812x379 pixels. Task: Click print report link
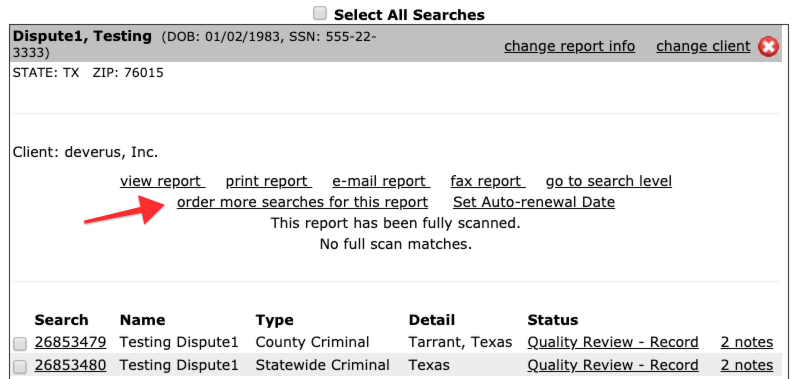[x=269, y=181]
